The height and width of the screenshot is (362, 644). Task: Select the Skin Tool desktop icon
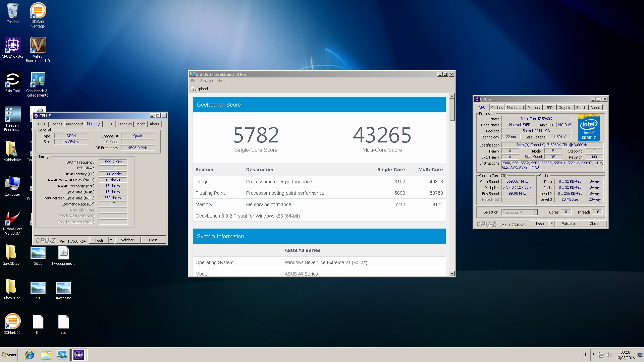(x=12, y=82)
